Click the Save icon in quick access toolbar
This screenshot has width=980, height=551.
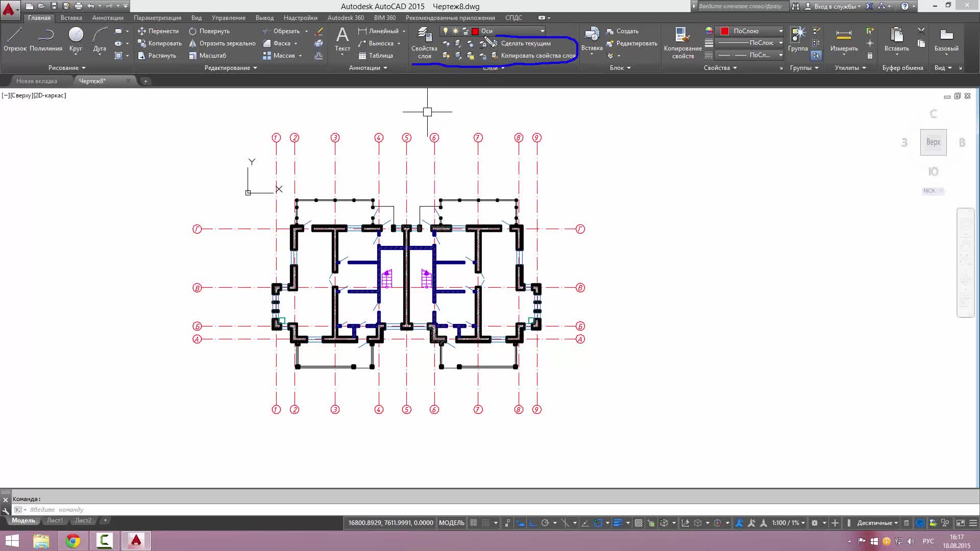point(54,6)
